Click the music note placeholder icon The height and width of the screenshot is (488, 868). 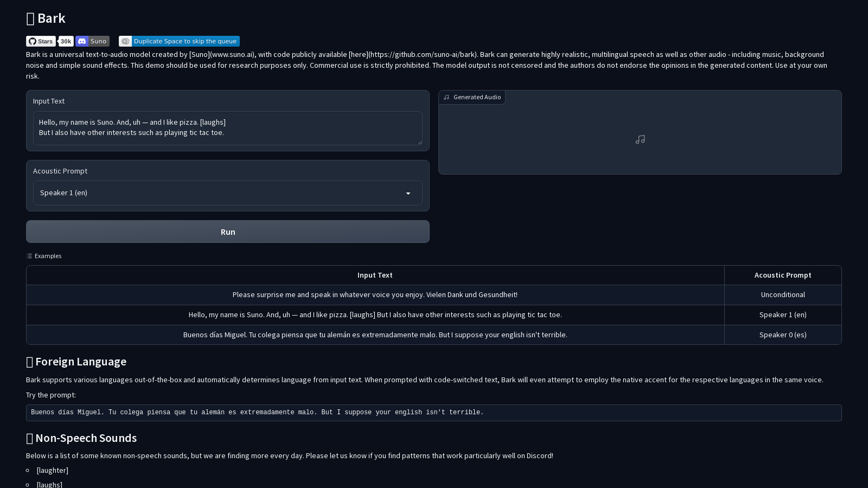(640, 139)
